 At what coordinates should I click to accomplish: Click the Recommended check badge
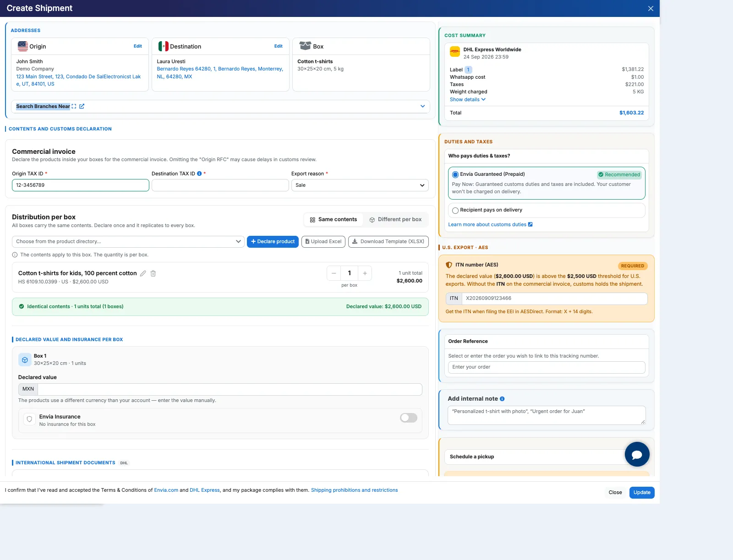click(x=619, y=174)
